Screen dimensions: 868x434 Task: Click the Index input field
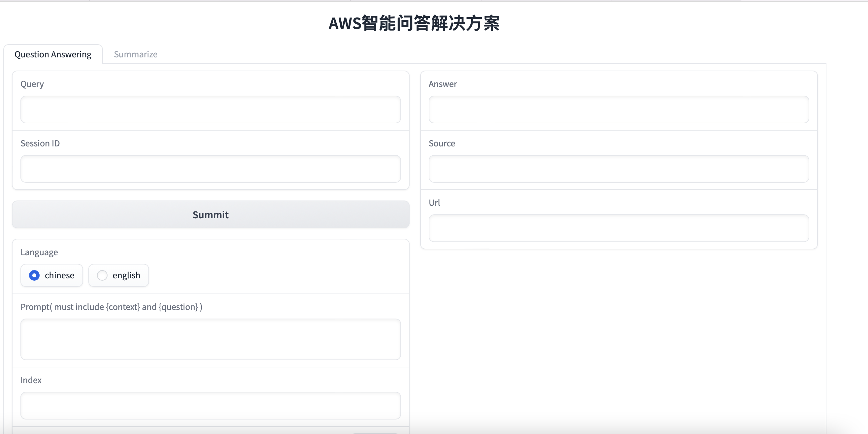[x=211, y=405]
